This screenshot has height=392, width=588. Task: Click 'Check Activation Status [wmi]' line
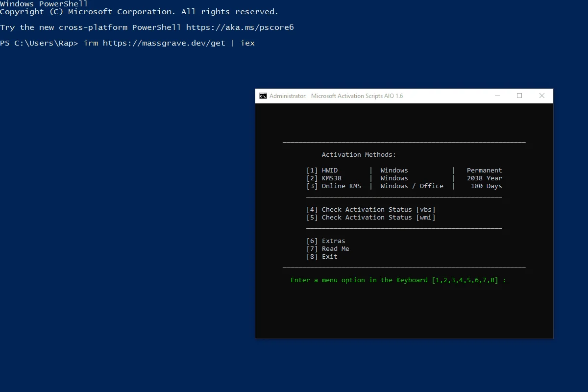pos(371,218)
